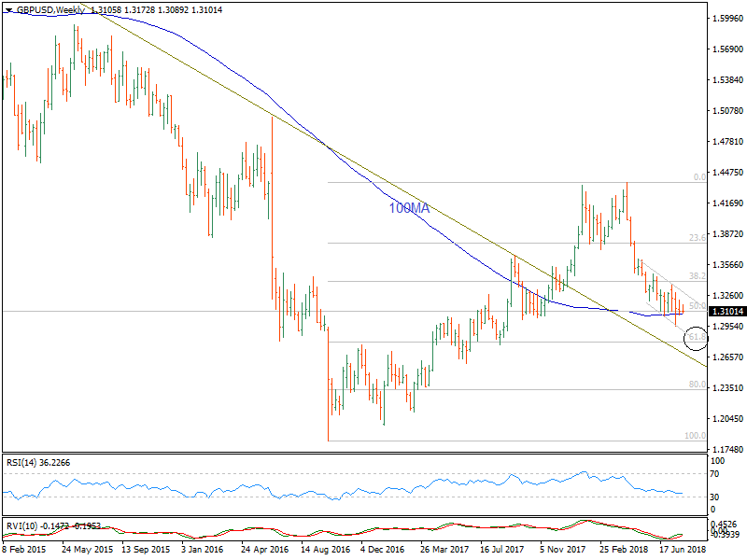Click the 1.17480 price axis value

pyautogui.click(x=727, y=450)
